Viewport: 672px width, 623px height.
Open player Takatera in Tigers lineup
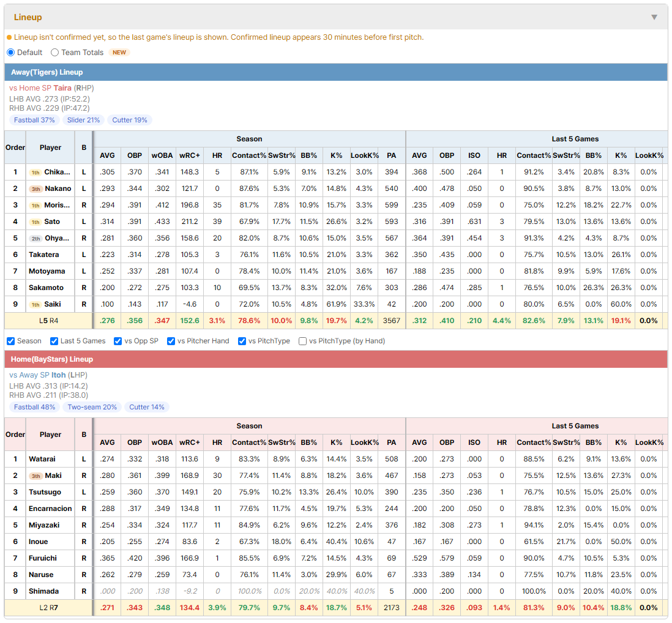point(43,255)
